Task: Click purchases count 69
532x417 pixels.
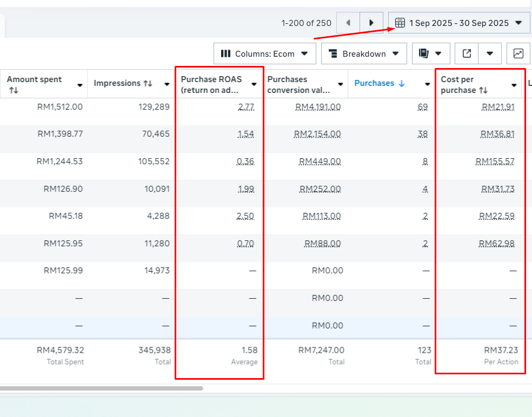Action: click(x=422, y=107)
